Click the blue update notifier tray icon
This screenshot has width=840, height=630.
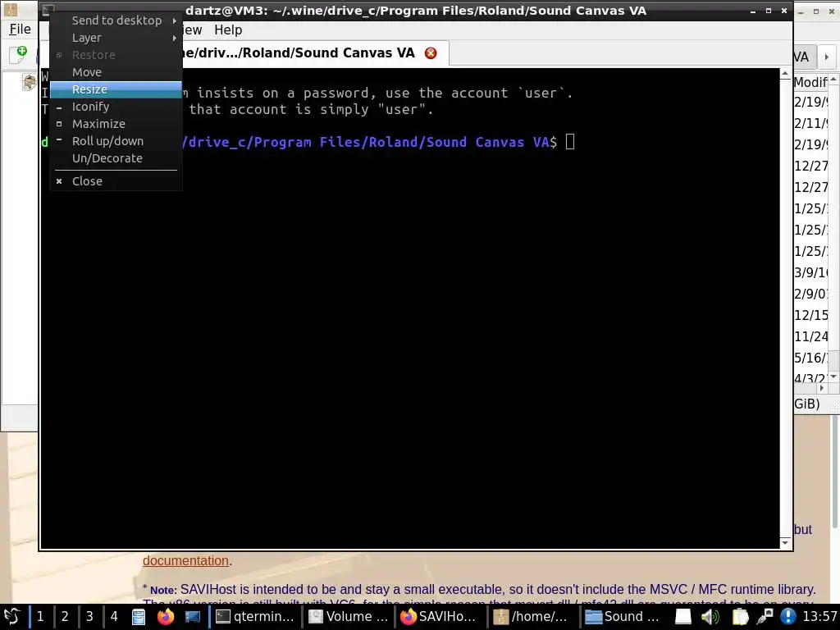click(x=788, y=617)
